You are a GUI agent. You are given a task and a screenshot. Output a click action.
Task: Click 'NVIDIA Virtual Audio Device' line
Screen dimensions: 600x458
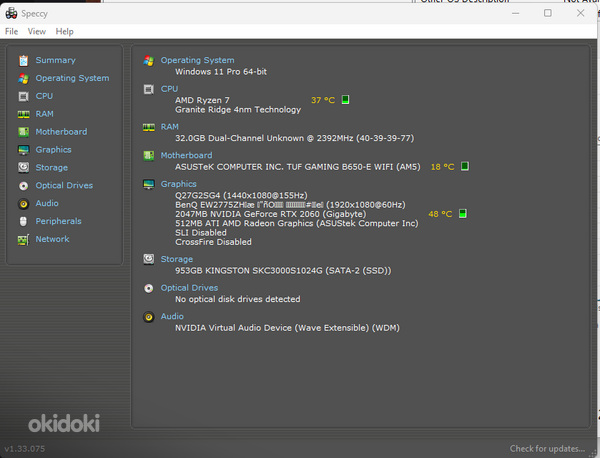[287, 328]
